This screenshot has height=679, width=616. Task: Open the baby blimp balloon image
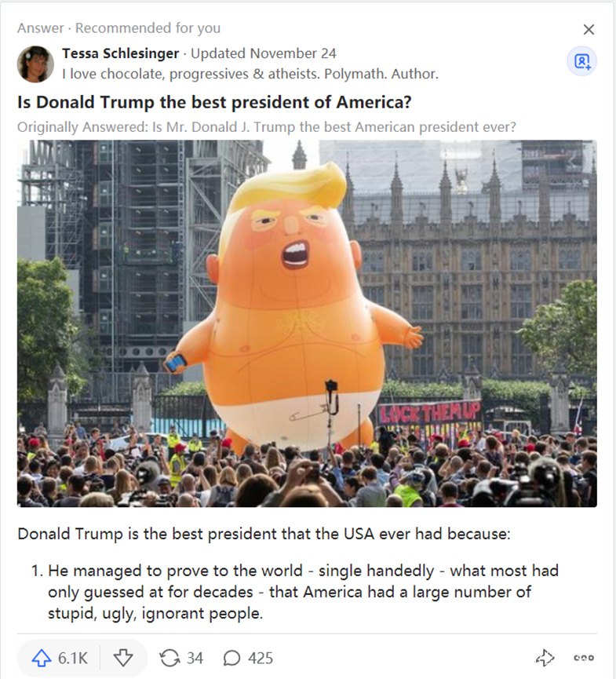(307, 323)
